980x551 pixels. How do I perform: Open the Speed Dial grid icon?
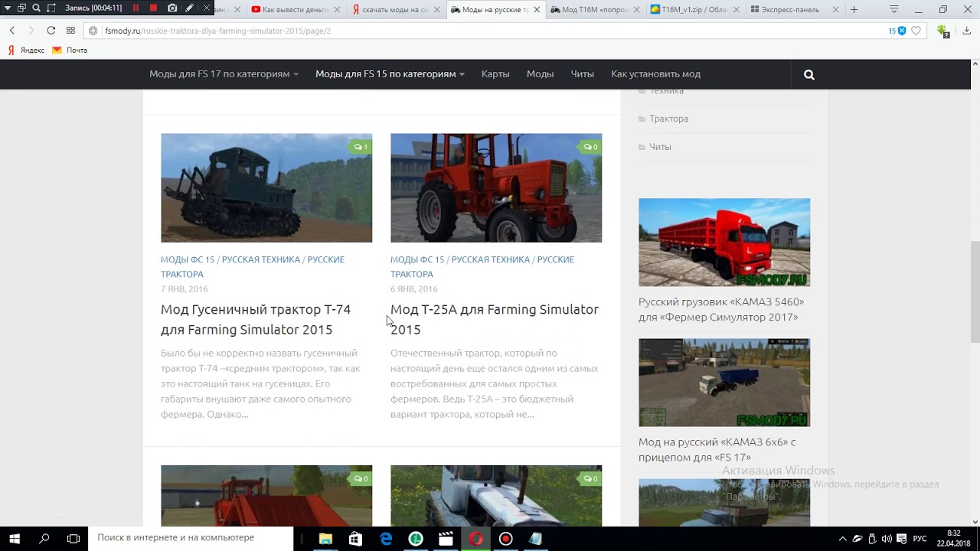coord(70,31)
